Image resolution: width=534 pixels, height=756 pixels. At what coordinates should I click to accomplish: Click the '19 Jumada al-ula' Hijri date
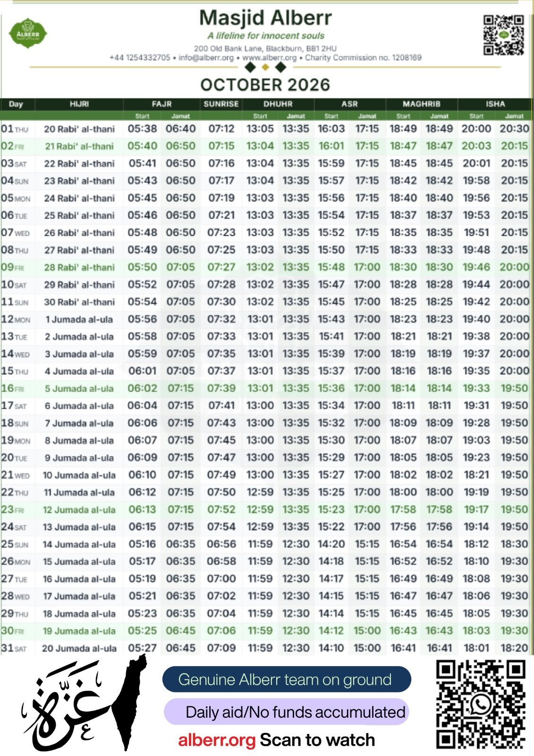tap(79, 631)
